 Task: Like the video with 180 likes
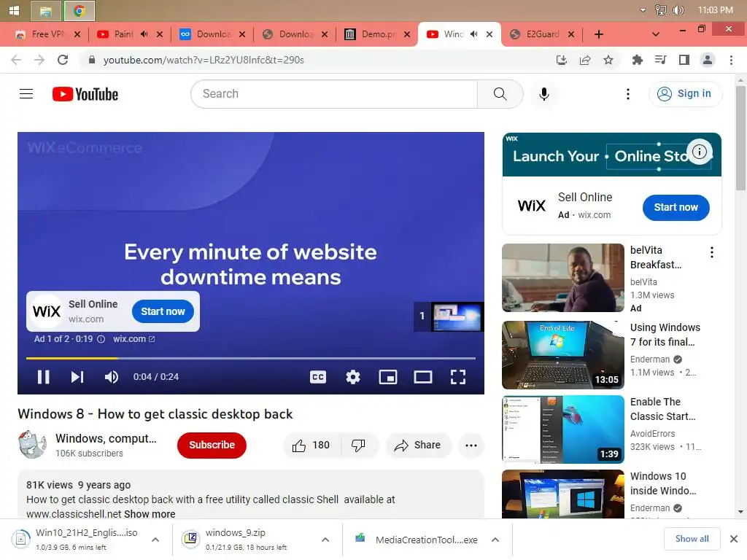coord(311,446)
